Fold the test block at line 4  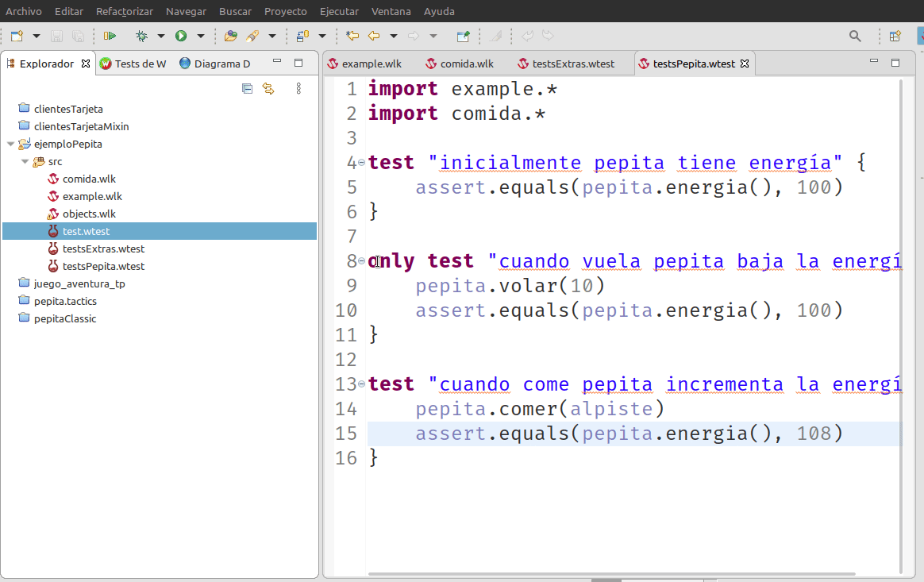[x=362, y=163]
